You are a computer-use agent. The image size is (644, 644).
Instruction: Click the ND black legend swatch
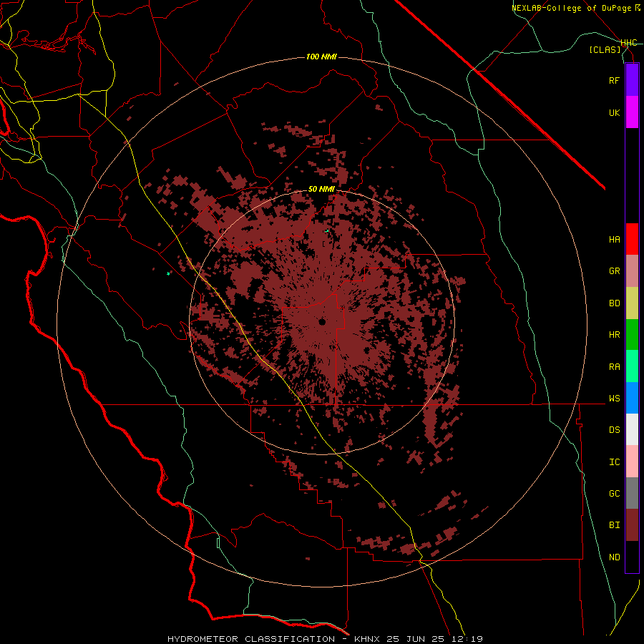(632, 557)
